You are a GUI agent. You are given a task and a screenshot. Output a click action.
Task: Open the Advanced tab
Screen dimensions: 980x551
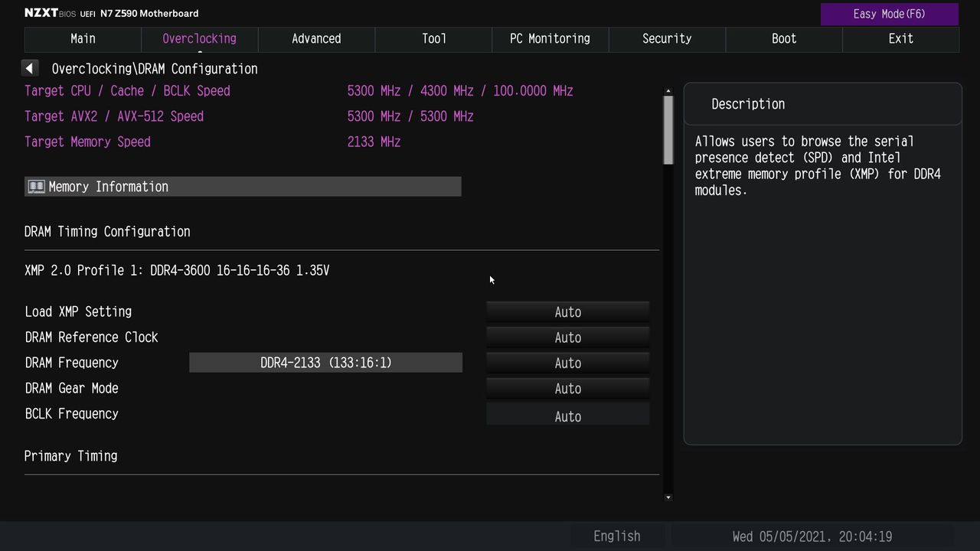[x=316, y=39]
